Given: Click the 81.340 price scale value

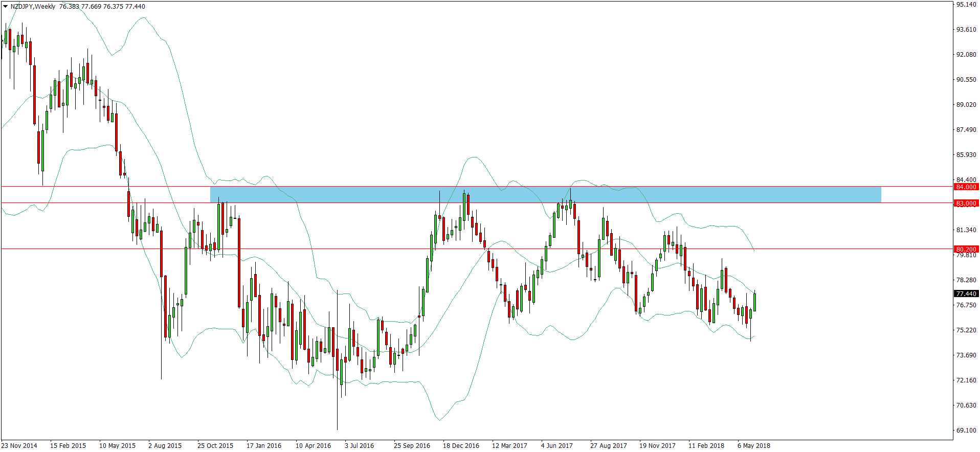Looking at the screenshot, I should (966, 230).
